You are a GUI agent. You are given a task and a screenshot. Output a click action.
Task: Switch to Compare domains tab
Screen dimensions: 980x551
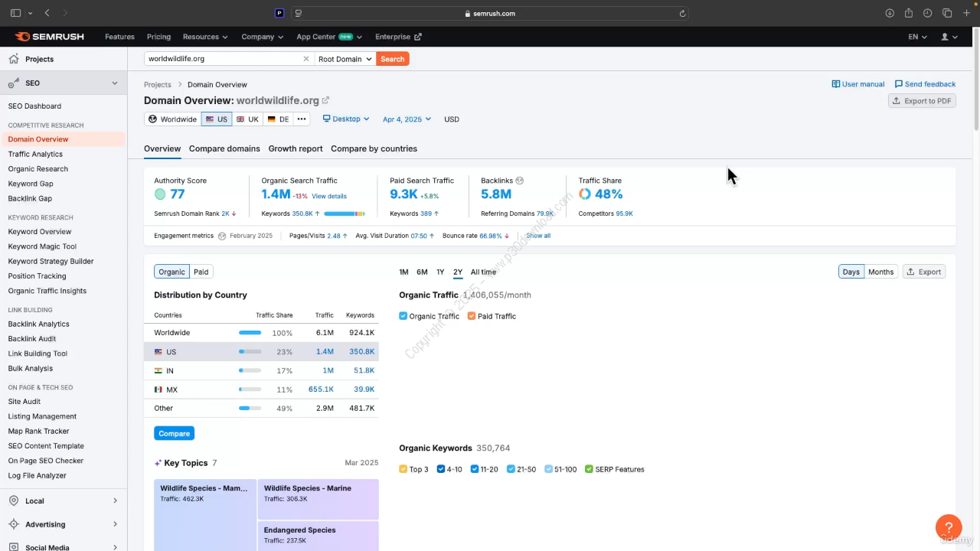[x=224, y=148]
